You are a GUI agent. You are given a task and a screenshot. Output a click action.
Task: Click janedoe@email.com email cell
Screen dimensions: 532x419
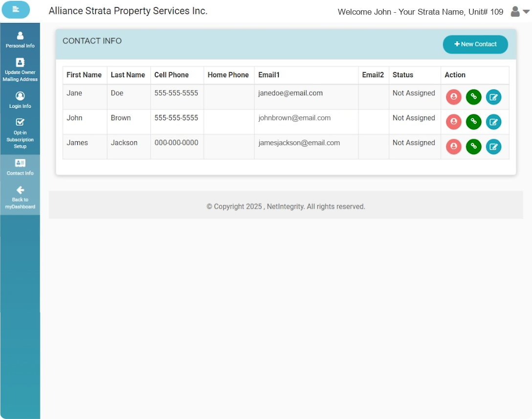click(290, 93)
